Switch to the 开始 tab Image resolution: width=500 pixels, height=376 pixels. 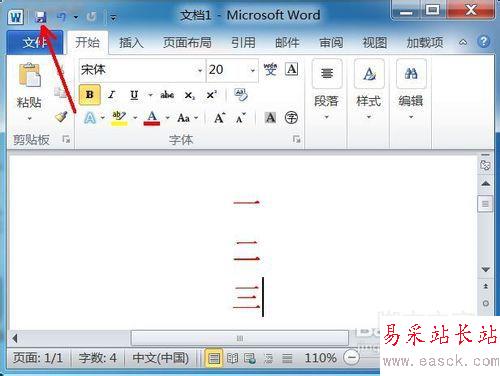(x=87, y=42)
